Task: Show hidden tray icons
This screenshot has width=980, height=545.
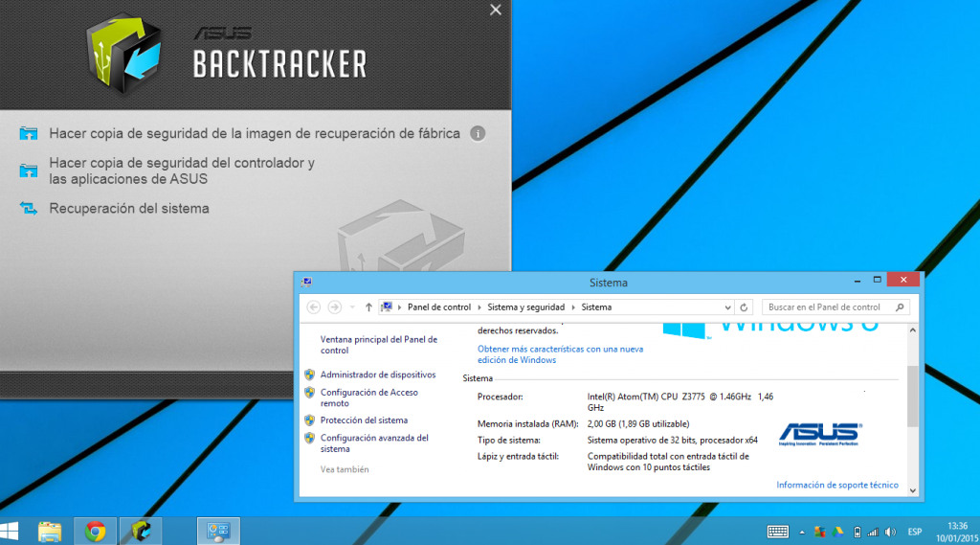Action: 802,532
